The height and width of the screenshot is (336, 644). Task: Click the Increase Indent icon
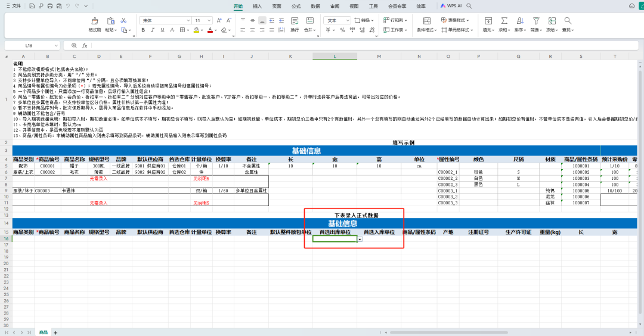(x=281, y=20)
